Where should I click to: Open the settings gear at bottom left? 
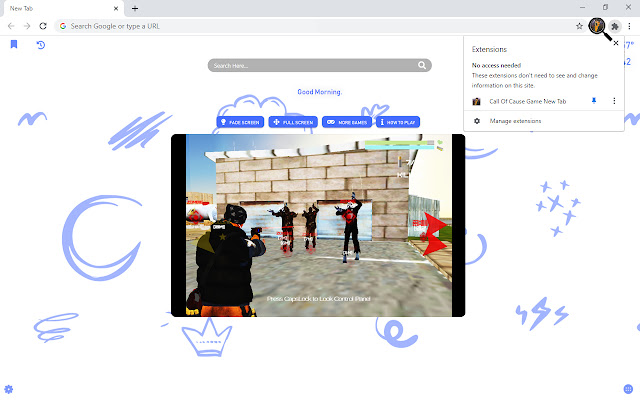9,388
